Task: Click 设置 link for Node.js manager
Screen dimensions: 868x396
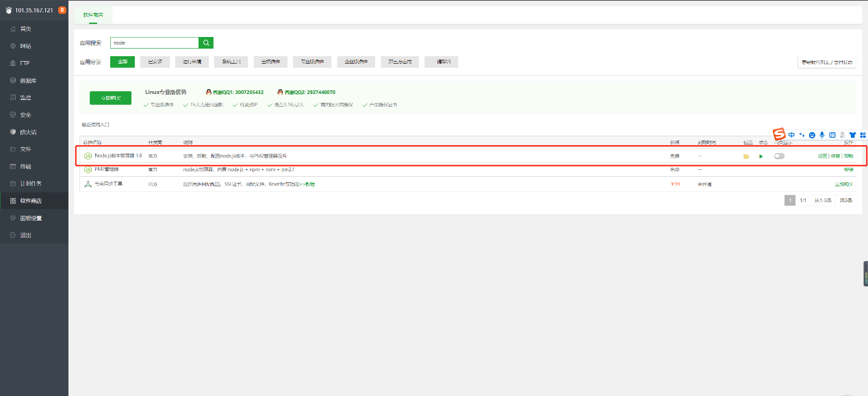Action: (822, 156)
